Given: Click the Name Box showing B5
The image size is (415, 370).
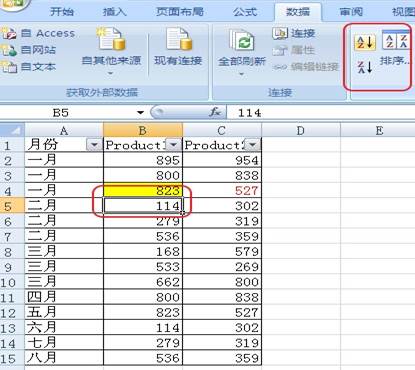Looking at the screenshot, I should [61, 113].
